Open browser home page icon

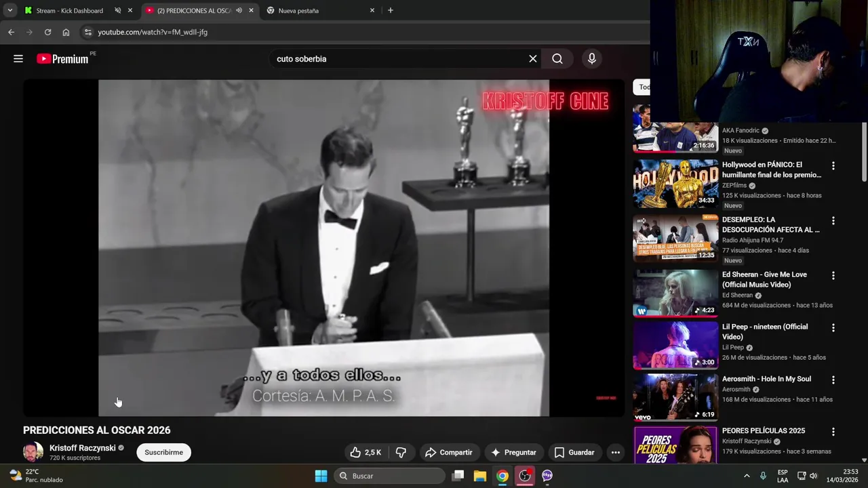[66, 32]
